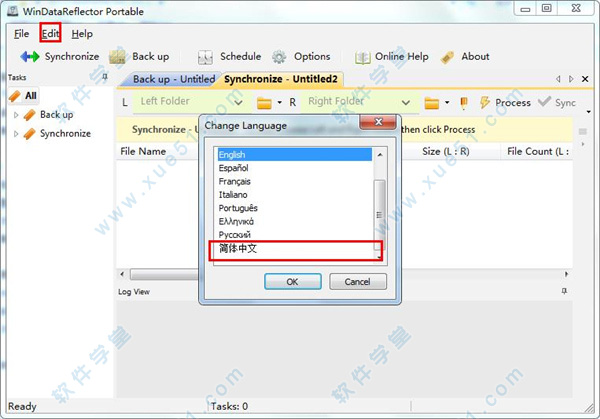Go to the previous tab with the left arrow
Screen dimensions: 600x419
point(558,79)
